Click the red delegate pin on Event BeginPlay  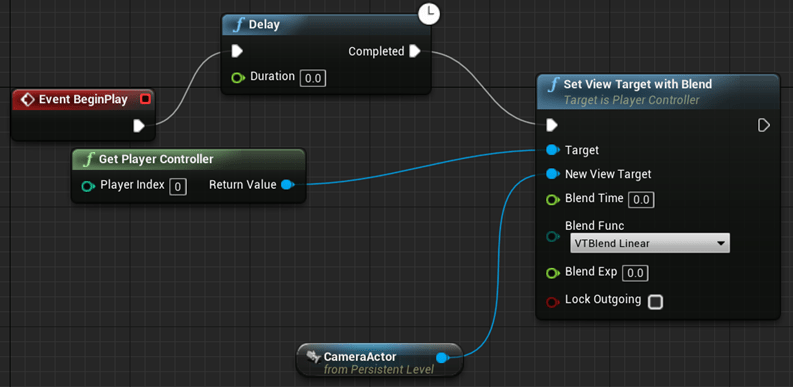click(146, 99)
